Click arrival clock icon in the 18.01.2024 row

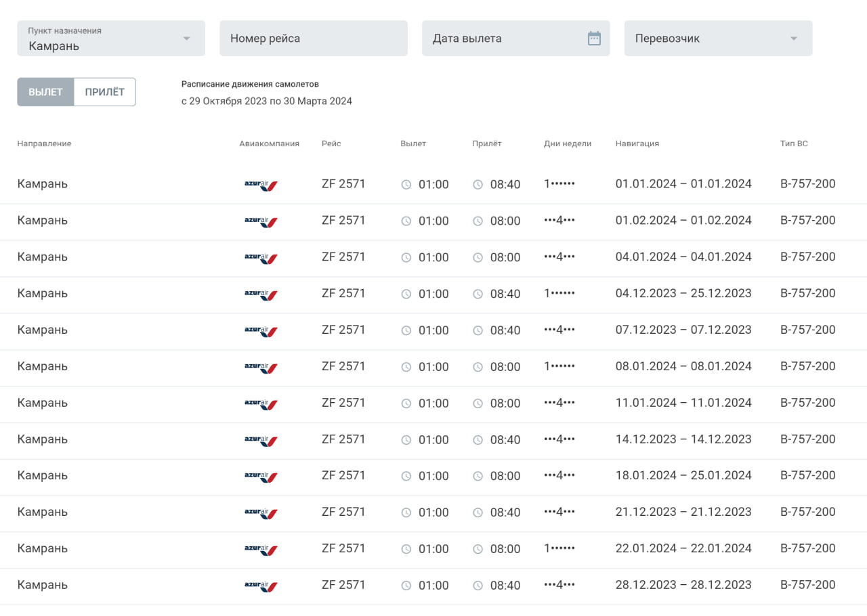point(478,477)
